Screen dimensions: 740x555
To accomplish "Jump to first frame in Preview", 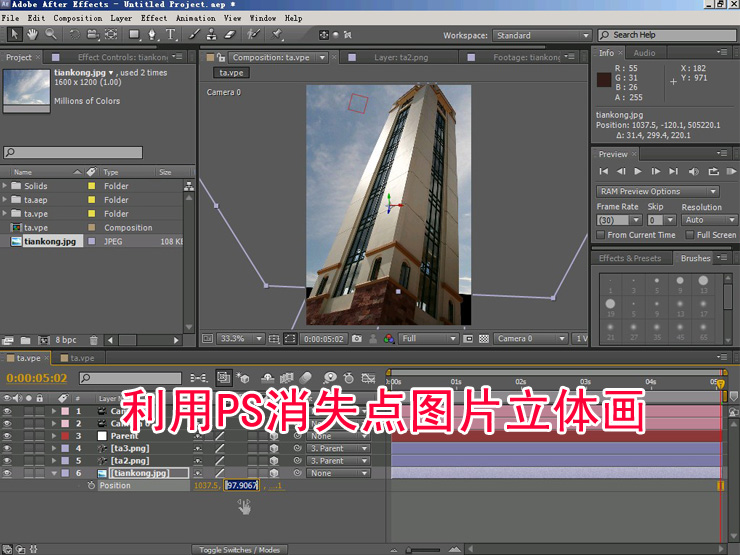I will coord(605,172).
